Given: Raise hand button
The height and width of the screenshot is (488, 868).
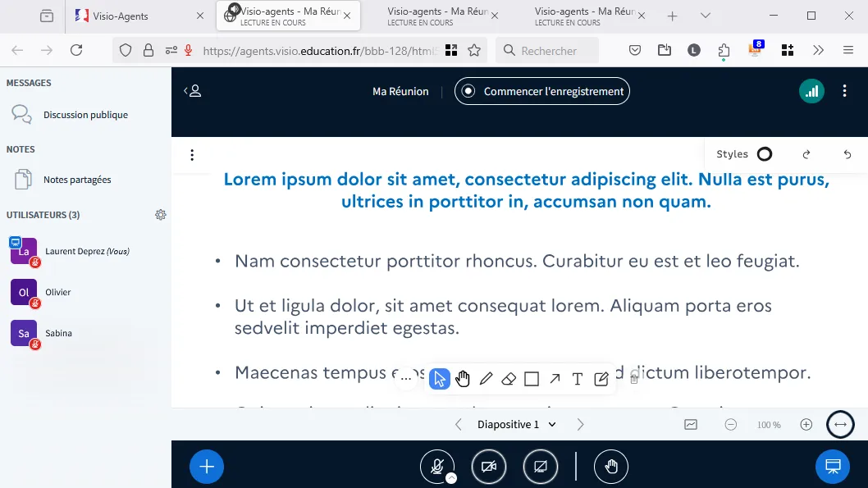Looking at the screenshot, I should 611,467.
